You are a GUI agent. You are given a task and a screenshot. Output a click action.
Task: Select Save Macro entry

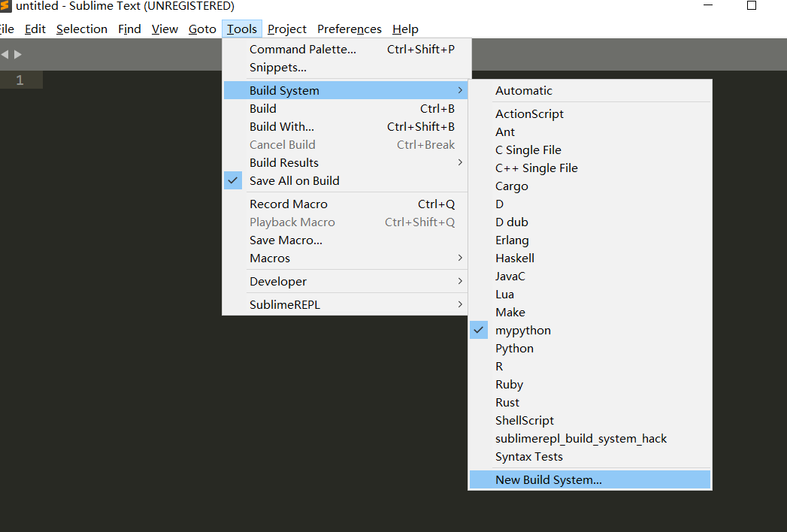(x=345, y=240)
